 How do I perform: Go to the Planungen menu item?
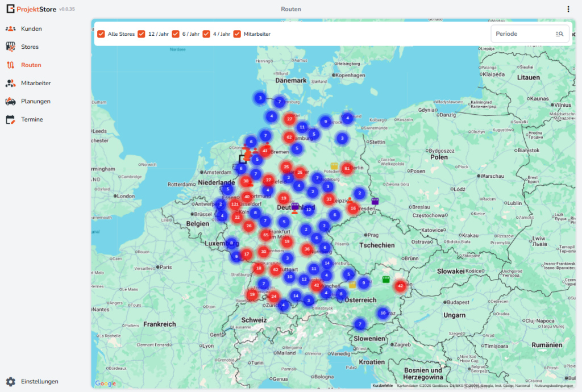(36, 101)
